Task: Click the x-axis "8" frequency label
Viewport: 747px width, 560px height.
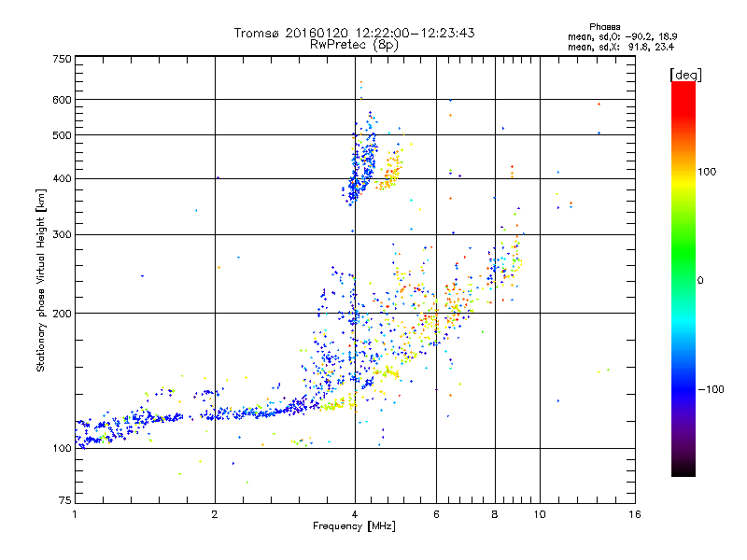Action: coord(495,514)
